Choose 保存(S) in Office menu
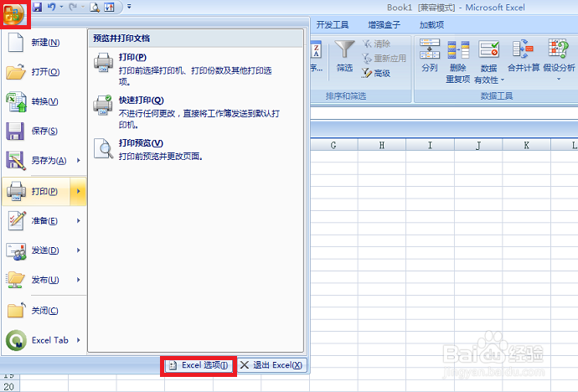The image size is (578, 392). tap(44, 131)
